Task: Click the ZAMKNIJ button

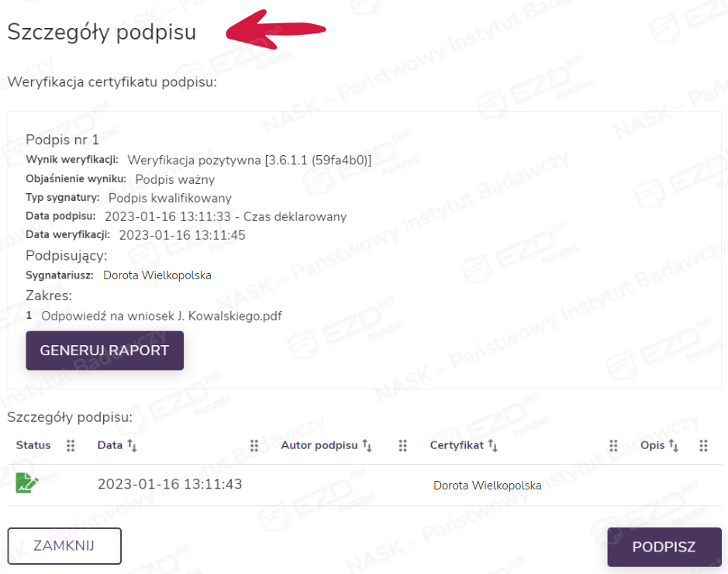Action: [x=64, y=546]
